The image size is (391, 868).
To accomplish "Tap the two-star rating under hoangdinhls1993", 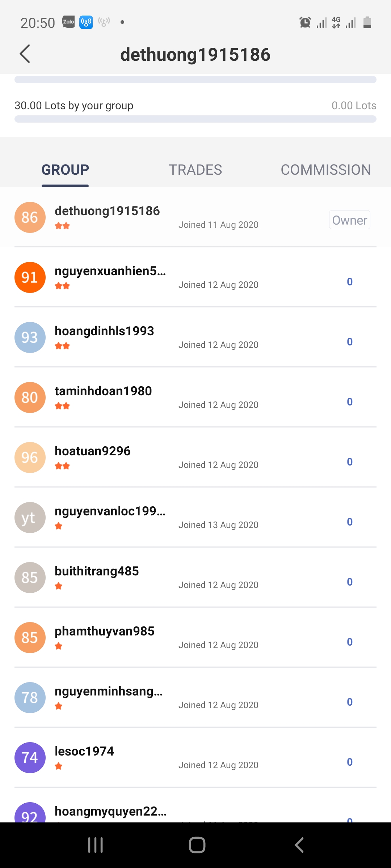I will tap(62, 346).
